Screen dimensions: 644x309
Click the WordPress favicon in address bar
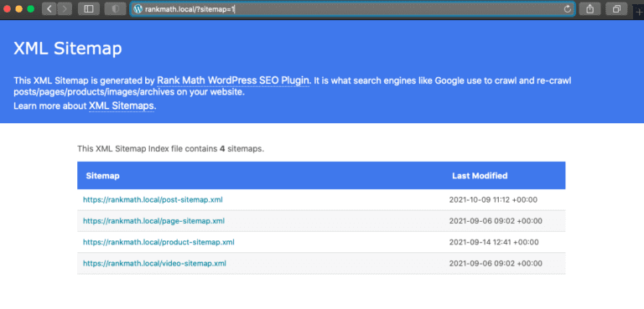(138, 9)
